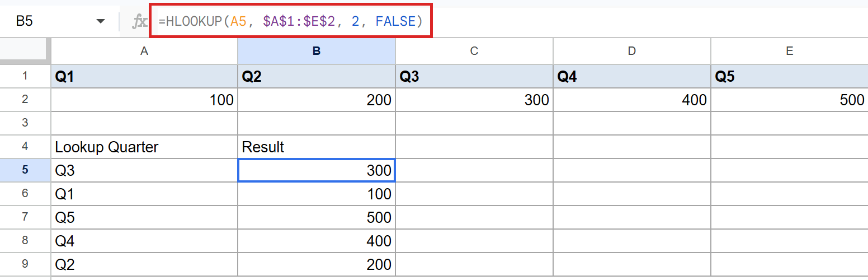Click cell A1 containing bold Q1

coord(144,76)
